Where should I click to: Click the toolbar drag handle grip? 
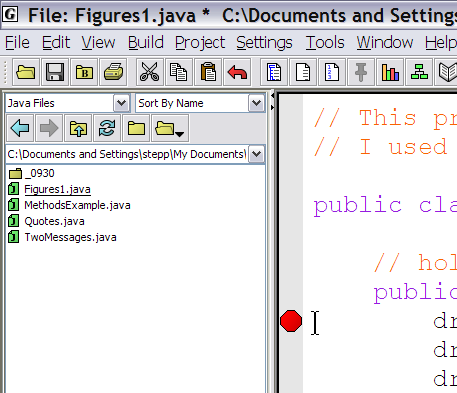coord(5,72)
